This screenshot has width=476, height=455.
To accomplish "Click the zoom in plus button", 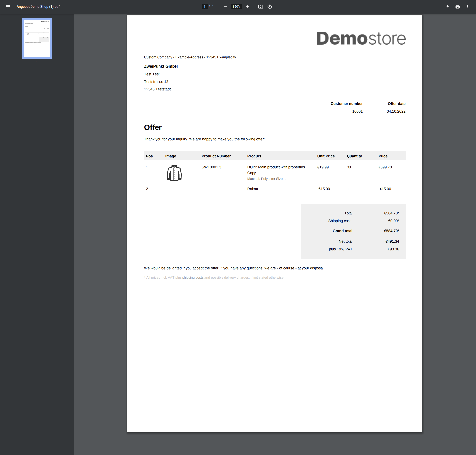I will click(x=247, y=7).
